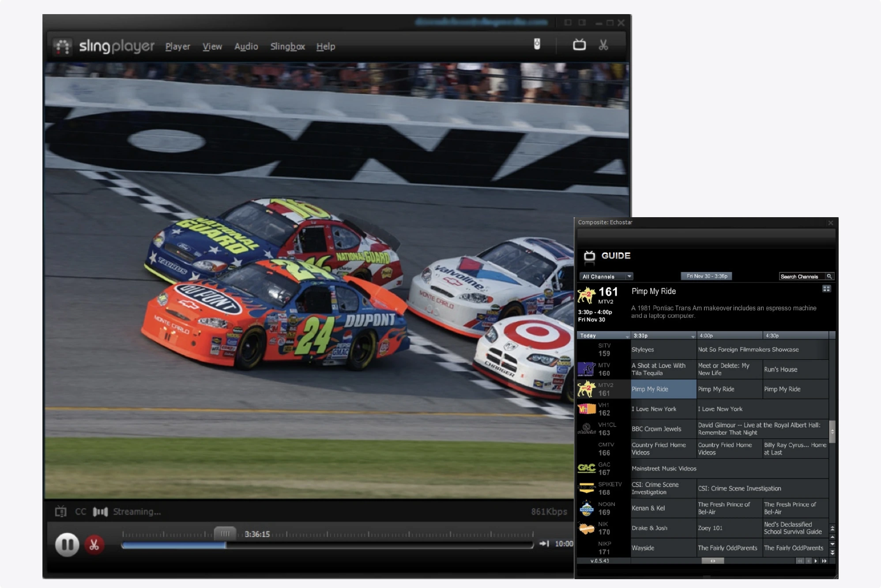Select Wayside program
Image resolution: width=881 pixels, height=588 pixels.
click(663, 548)
